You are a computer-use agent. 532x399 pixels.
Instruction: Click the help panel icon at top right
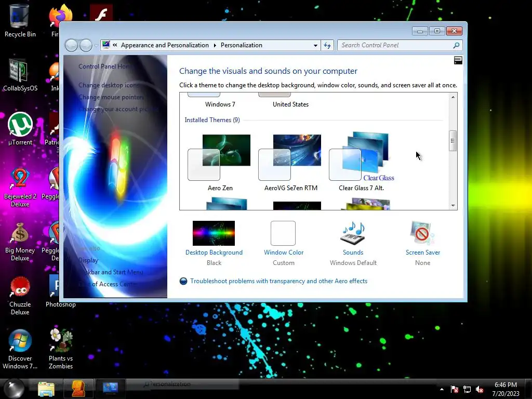click(458, 60)
